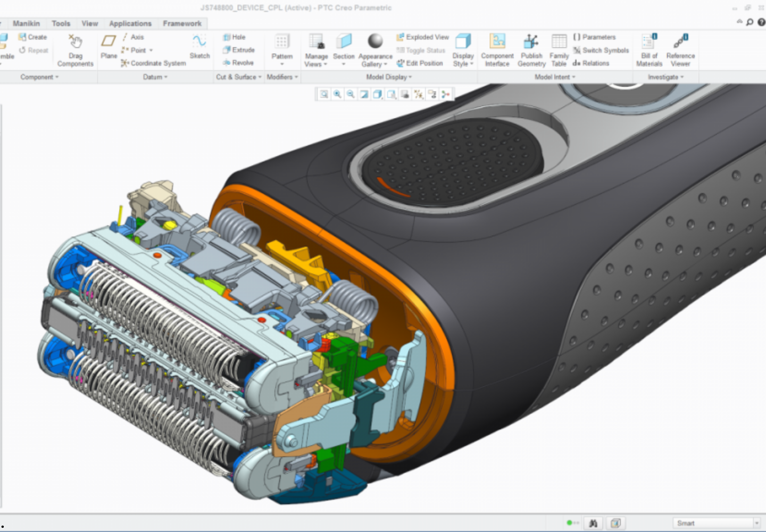Expand the Model Display group
766x532 pixels.
pos(389,77)
